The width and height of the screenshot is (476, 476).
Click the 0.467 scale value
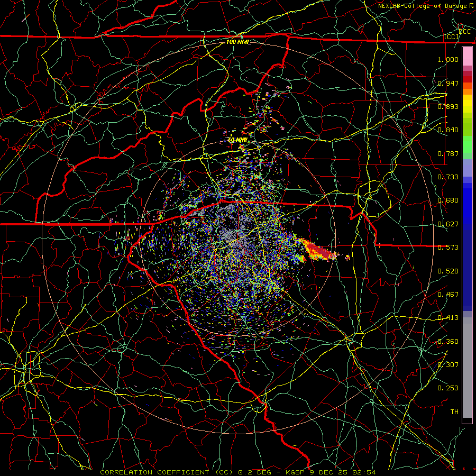click(x=448, y=294)
